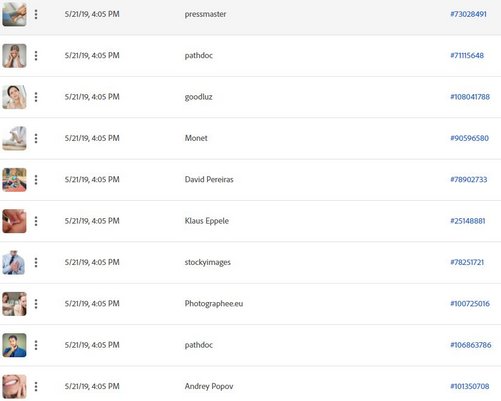The height and width of the screenshot is (401, 501).
Task: Open asset link #25148881
Action: (468, 221)
